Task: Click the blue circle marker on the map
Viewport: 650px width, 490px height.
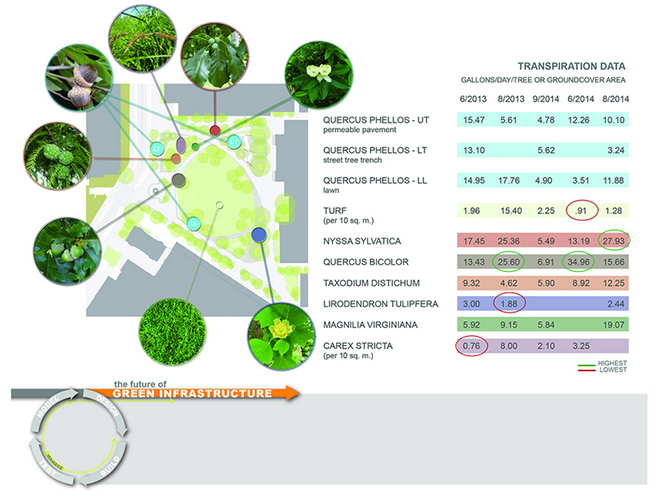Action: point(258,236)
